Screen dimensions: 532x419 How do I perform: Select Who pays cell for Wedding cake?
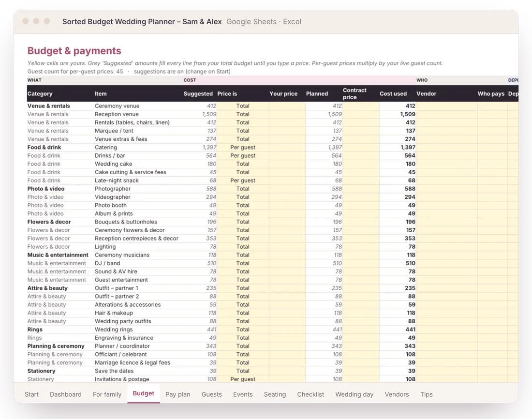[x=492, y=164]
